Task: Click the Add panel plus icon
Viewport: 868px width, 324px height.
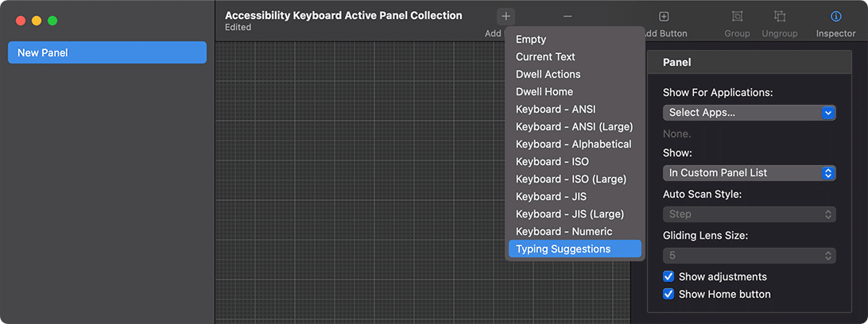Action: pyautogui.click(x=506, y=17)
